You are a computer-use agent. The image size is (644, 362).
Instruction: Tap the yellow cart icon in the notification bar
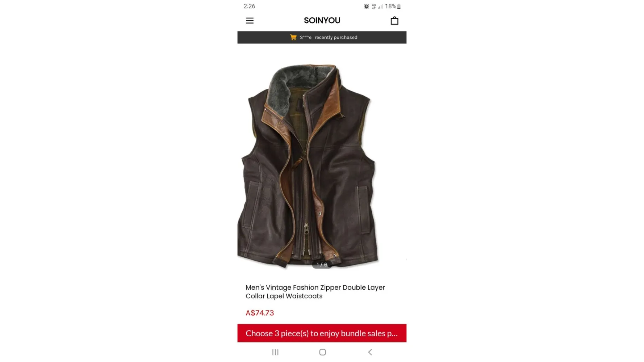[293, 37]
